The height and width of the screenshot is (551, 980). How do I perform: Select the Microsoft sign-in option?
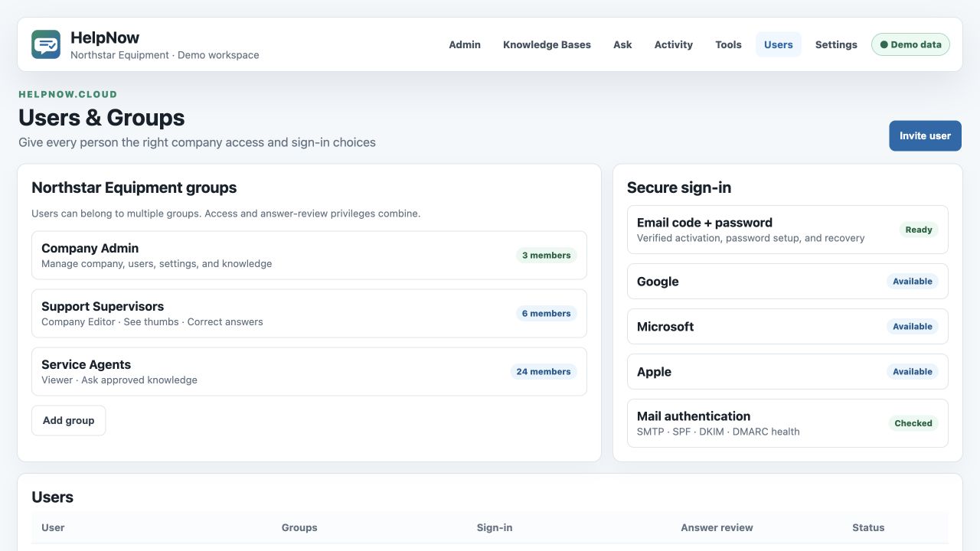787,326
